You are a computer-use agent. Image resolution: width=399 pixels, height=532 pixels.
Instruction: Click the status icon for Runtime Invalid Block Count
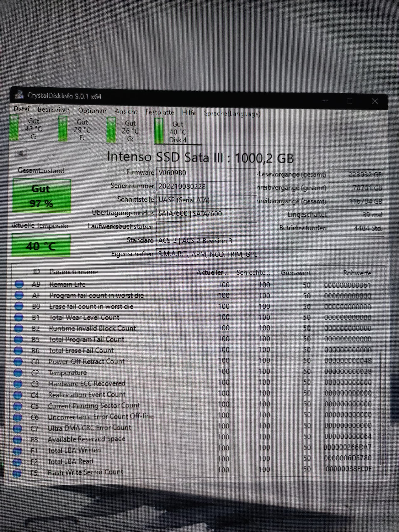click(x=18, y=328)
